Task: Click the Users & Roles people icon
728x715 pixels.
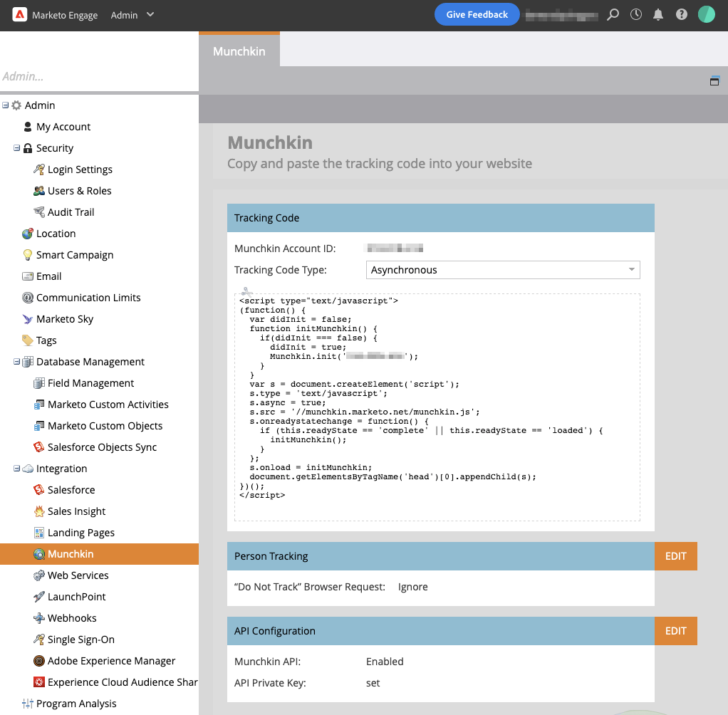Action: tap(39, 191)
